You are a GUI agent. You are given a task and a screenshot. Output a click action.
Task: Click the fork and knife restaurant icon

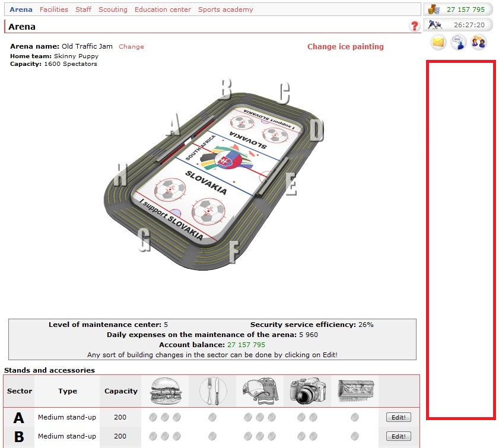click(213, 391)
